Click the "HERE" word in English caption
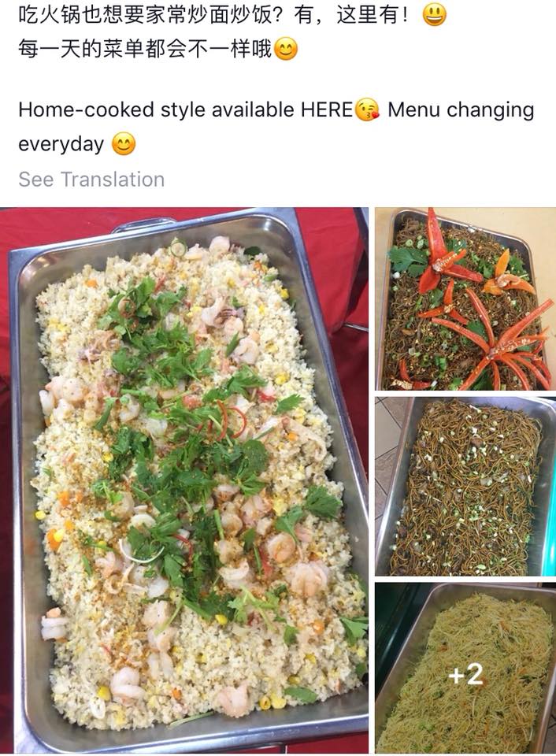Image resolution: width=556 pixels, height=756 pixels. (328, 110)
